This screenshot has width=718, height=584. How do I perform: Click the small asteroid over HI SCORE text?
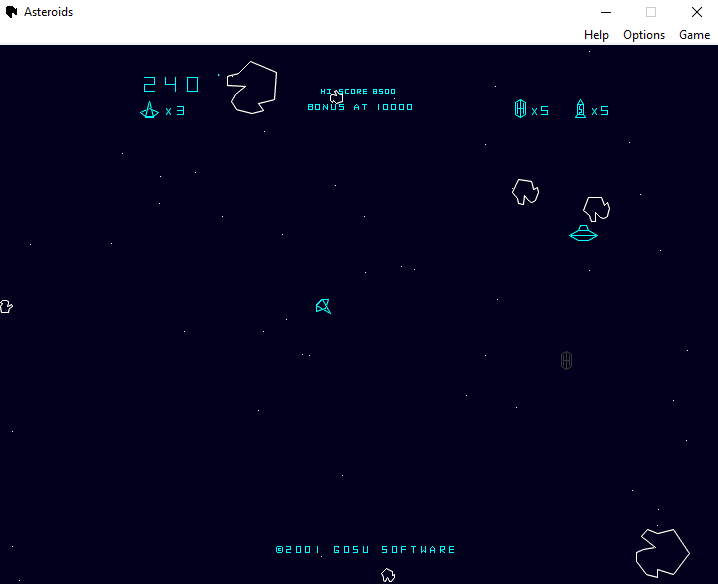tap(337, 97)
